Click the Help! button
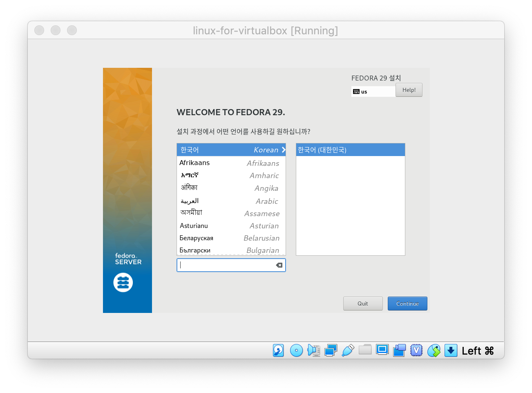This screenshot has width=532, height=393. click(409, 90)
